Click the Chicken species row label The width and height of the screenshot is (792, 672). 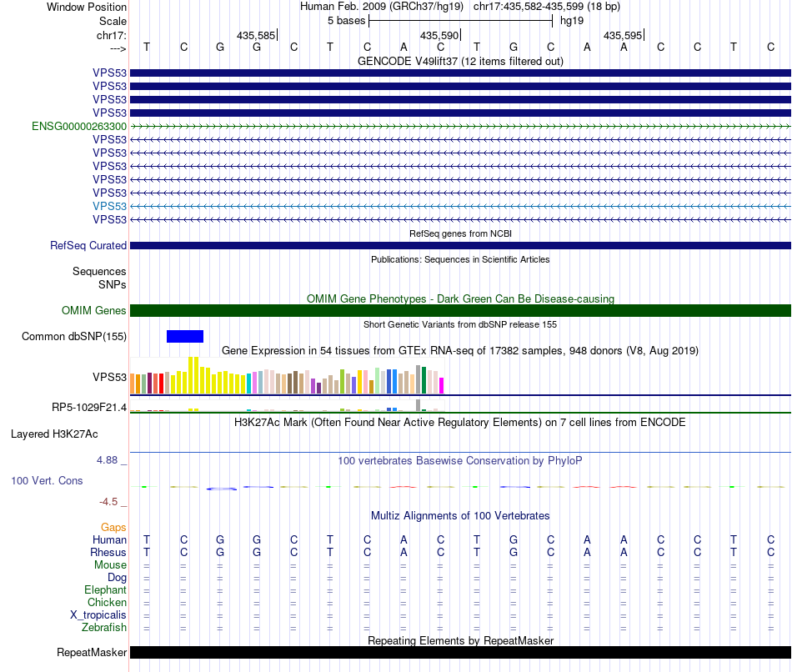coord(107,602)
